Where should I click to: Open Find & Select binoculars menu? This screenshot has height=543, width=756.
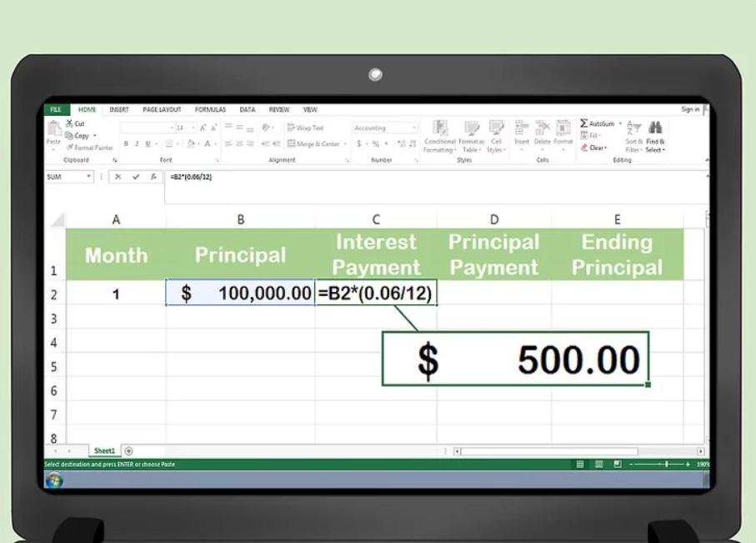655,136
